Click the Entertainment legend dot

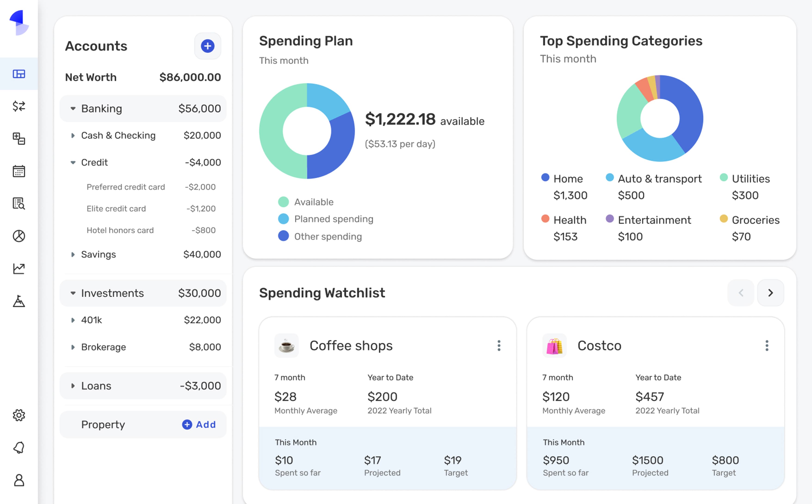pyautogui.click(x=610, y=219)
